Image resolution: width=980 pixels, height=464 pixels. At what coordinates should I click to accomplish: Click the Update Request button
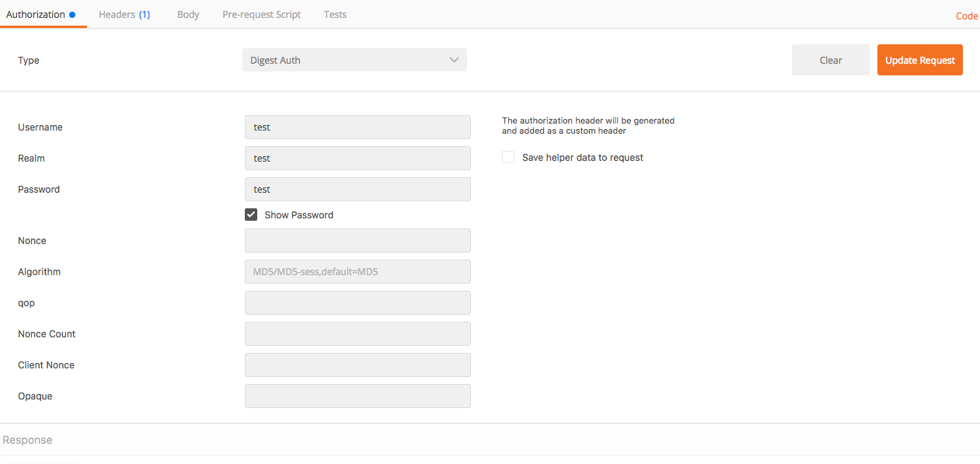point(920,60)
